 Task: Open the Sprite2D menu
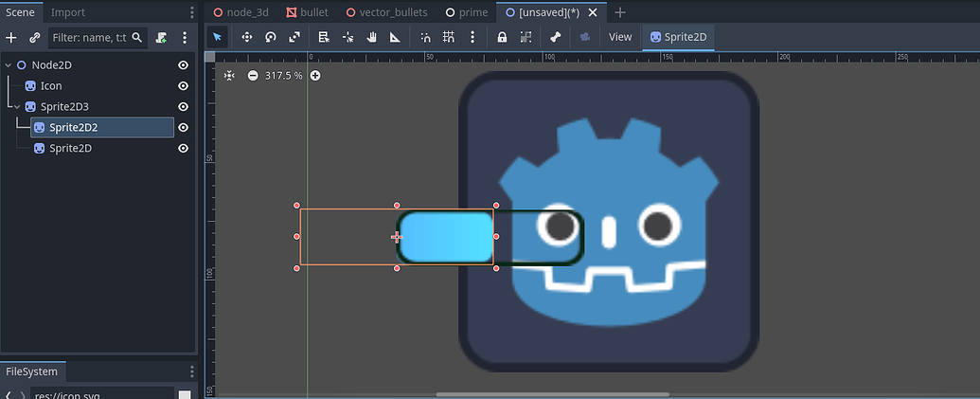(x=678, y=38)
